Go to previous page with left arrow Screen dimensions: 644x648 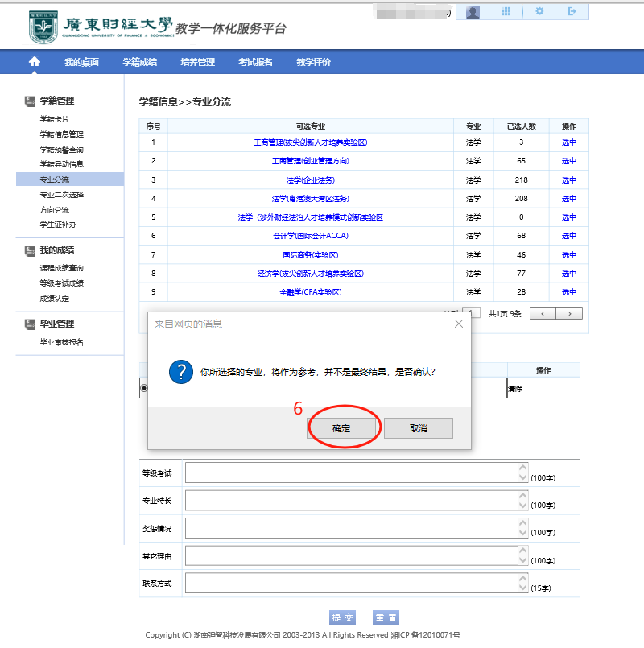pyautogui.click(x=543, y=313)
